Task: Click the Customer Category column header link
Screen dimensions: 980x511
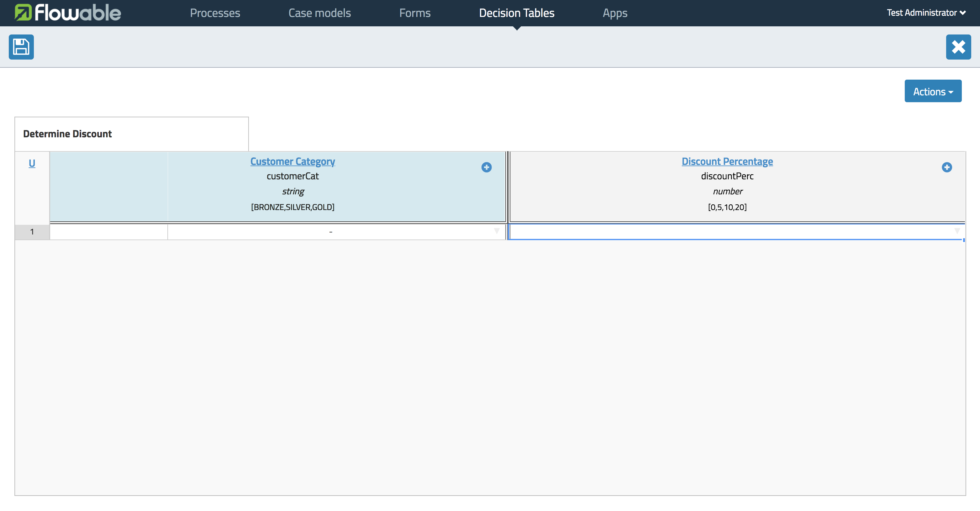Action: point(292,161)
